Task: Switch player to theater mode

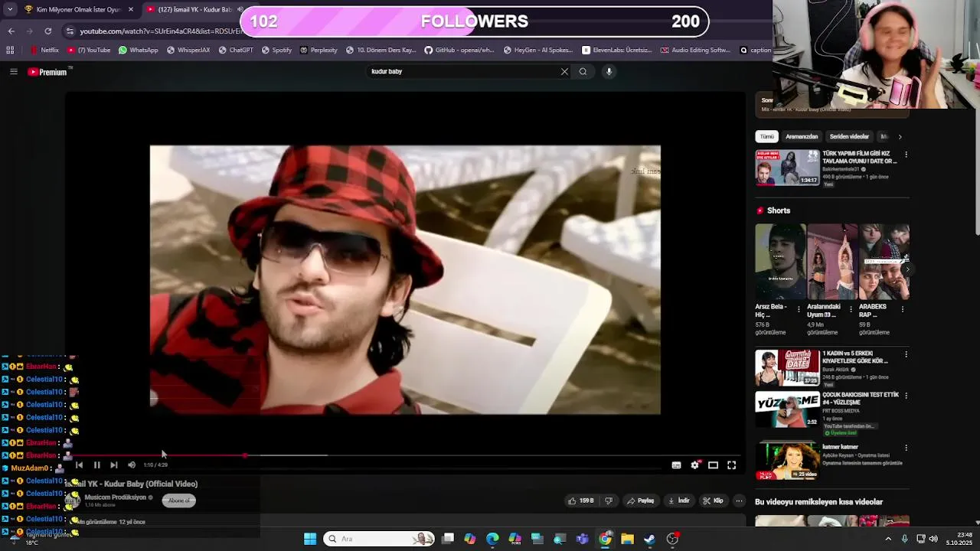Action: (x=713, y=465)
